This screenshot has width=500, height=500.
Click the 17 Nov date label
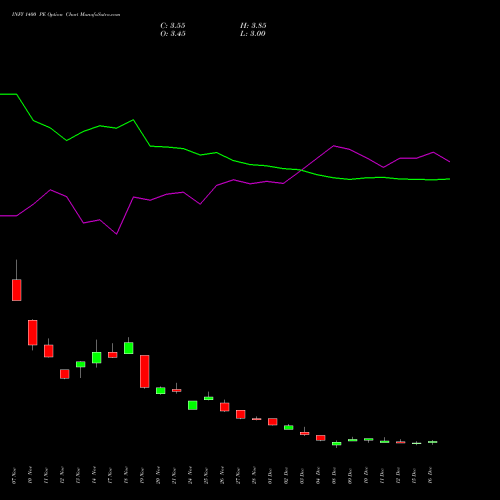pyautogui.click(x=110, y=476)
